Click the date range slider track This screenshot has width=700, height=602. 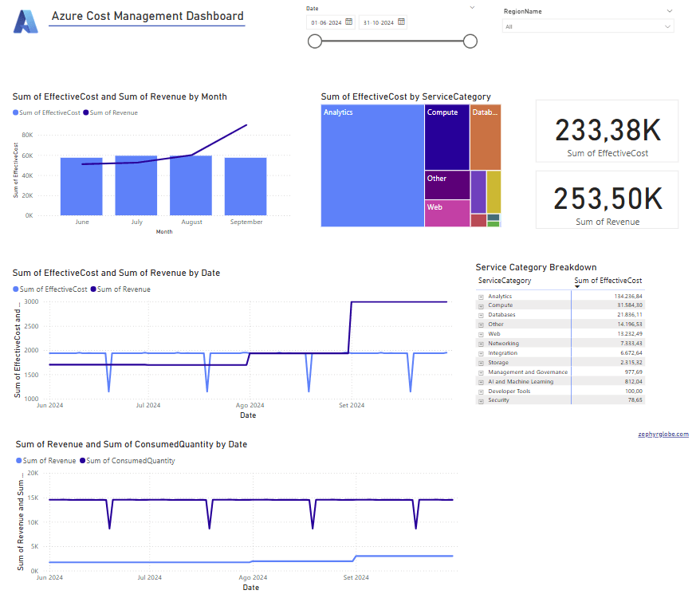point(392,41)
